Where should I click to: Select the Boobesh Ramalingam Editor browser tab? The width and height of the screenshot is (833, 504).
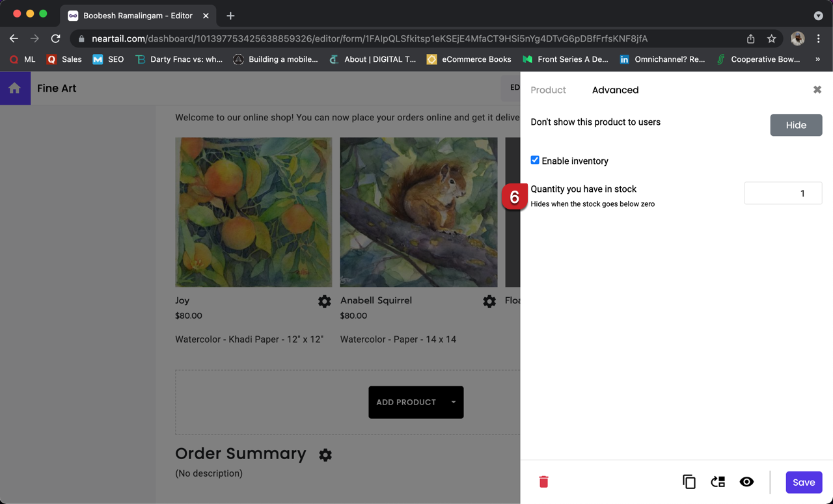coord(137,15)
